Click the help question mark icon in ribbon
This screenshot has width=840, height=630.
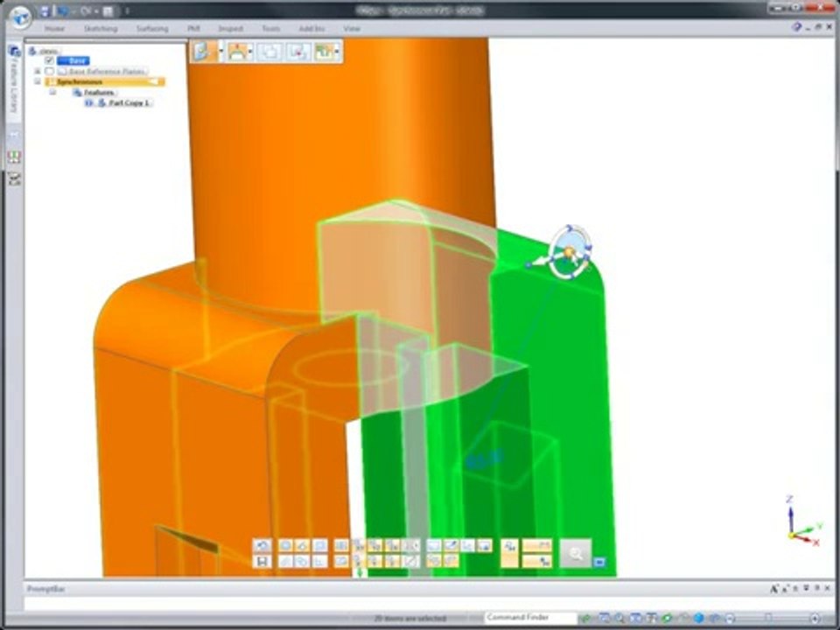coord(797,27)
